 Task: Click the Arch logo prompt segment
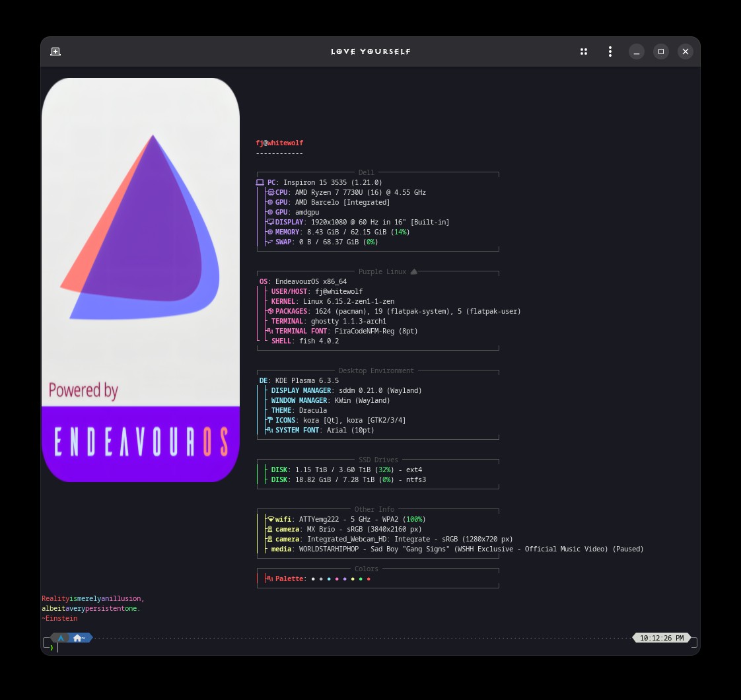(x=61, y=638)
